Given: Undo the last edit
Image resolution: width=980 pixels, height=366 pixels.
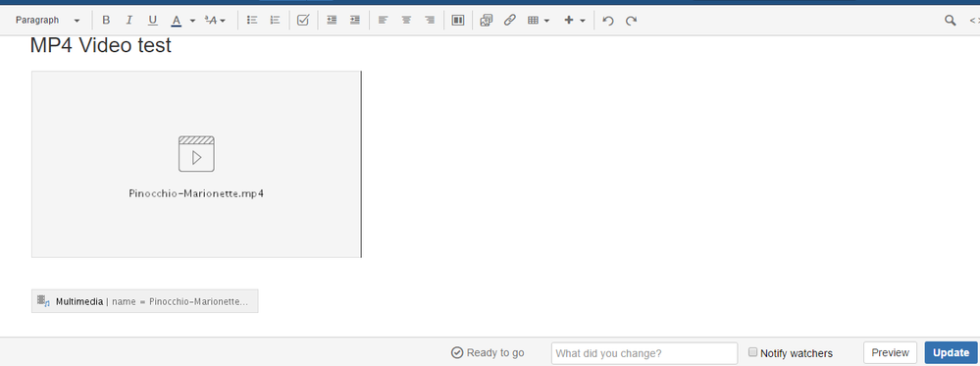Looking at the screenshot, I should [607, 20].
